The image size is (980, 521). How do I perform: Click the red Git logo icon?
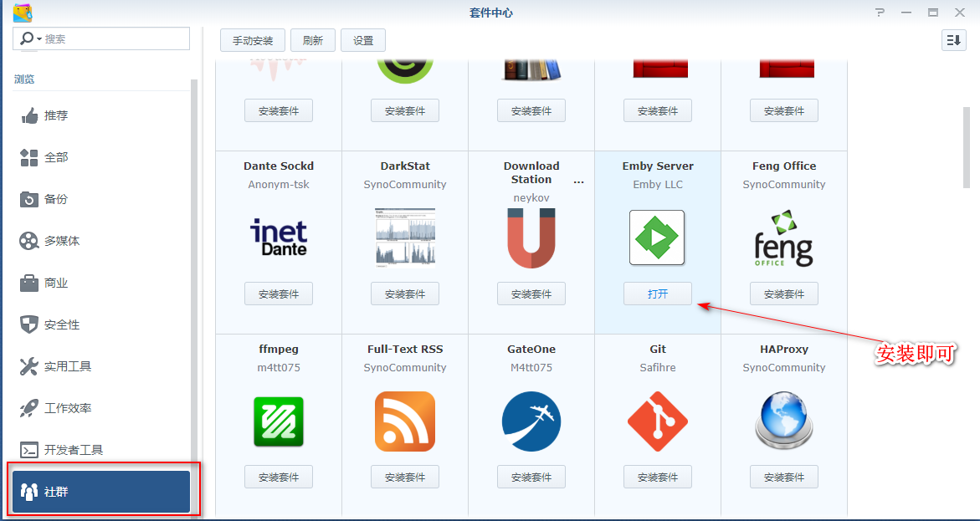658,421
